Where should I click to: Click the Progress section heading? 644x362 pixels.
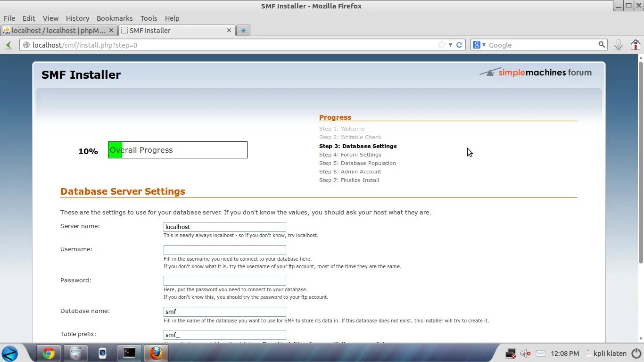[335, 117]
